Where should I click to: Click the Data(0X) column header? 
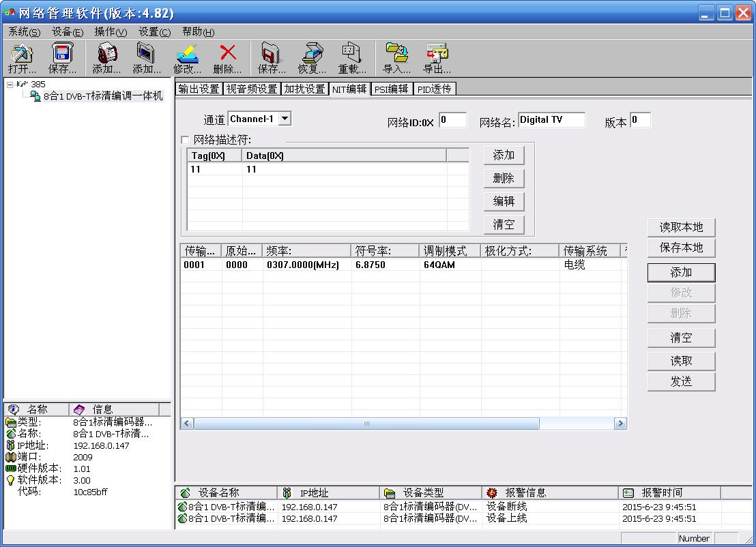click(344, 156)
